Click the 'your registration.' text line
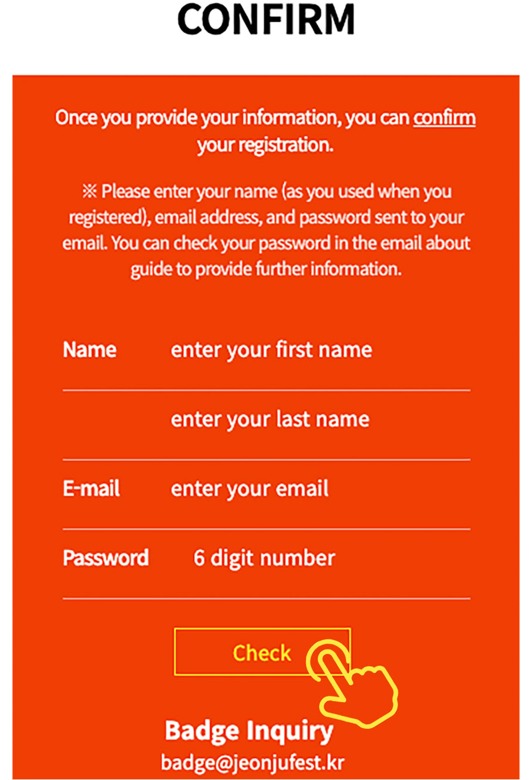The height and width of the screenshot is (780, 532). coord(265,145)
